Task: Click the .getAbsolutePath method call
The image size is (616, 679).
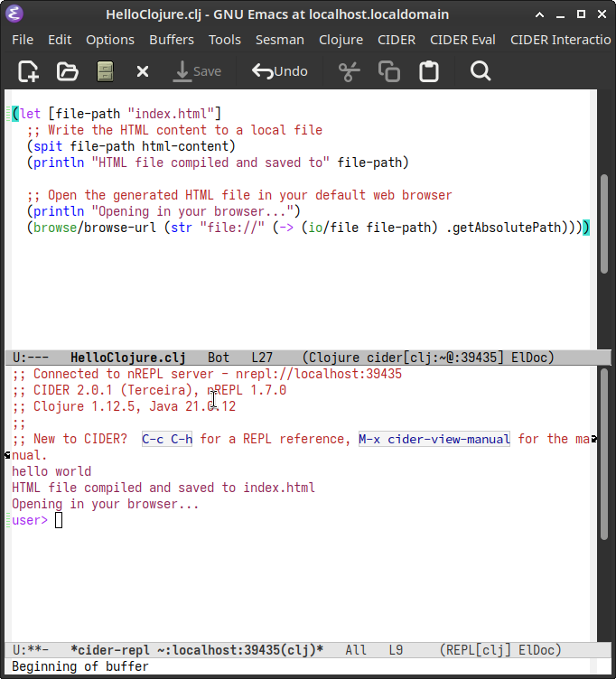Action: tap(503, 228)
